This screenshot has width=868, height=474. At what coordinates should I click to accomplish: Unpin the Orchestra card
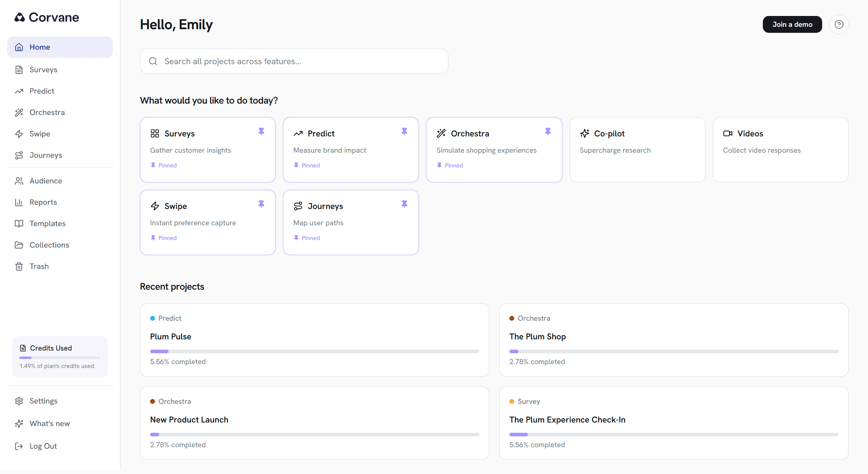548,131
